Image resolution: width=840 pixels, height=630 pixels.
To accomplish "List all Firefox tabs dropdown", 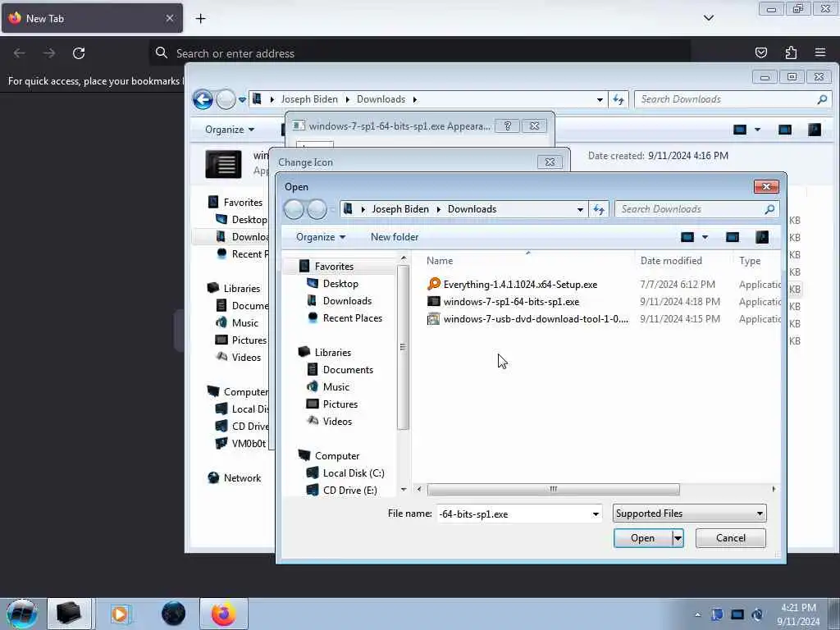I will pos(708,18).
